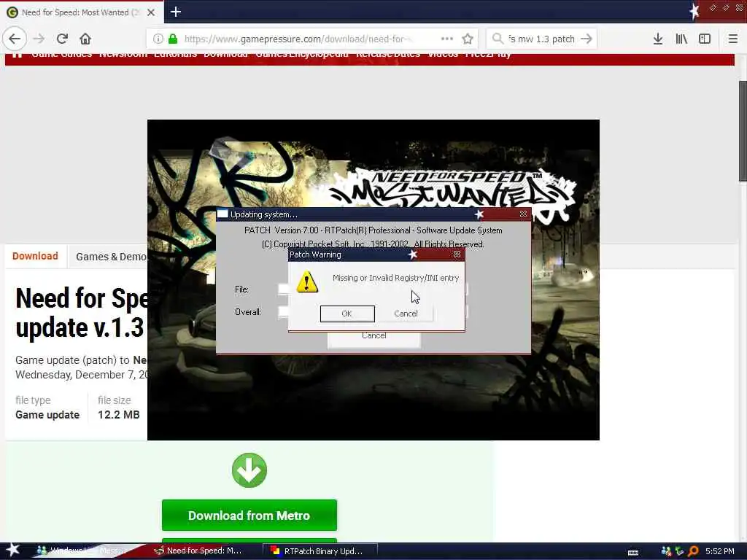This screenshot has width=747, height=560.
Task: Click the 'Game update' file type value
Action: [x=47, y=415]
